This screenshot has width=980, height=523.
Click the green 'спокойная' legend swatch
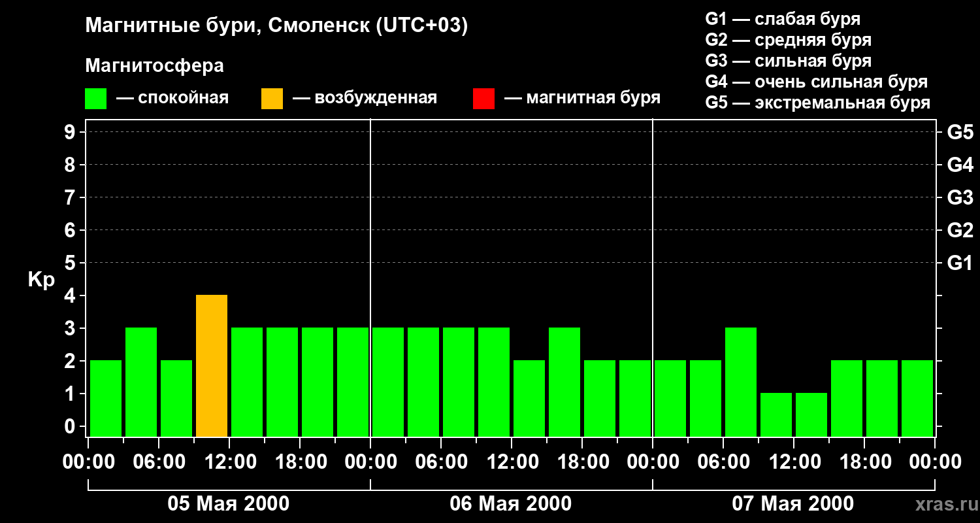[96, 99]
